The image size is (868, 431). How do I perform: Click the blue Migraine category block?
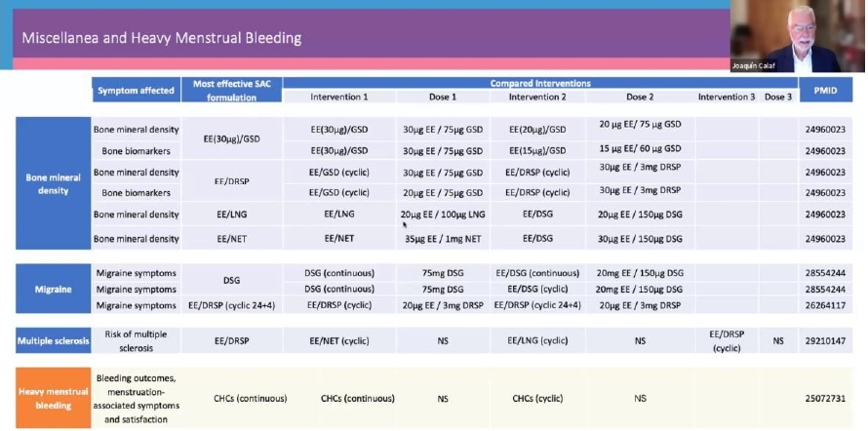click(x=53, y=290)
